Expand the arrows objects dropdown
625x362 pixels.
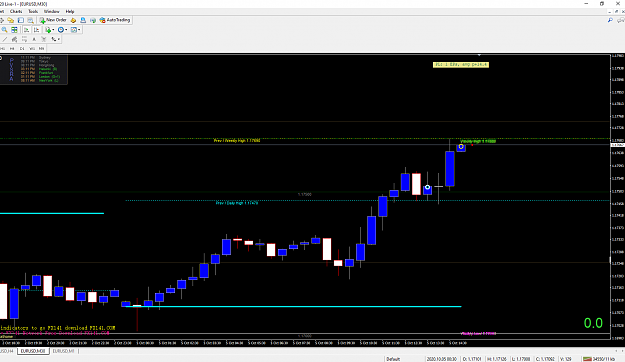click(59, 39)
